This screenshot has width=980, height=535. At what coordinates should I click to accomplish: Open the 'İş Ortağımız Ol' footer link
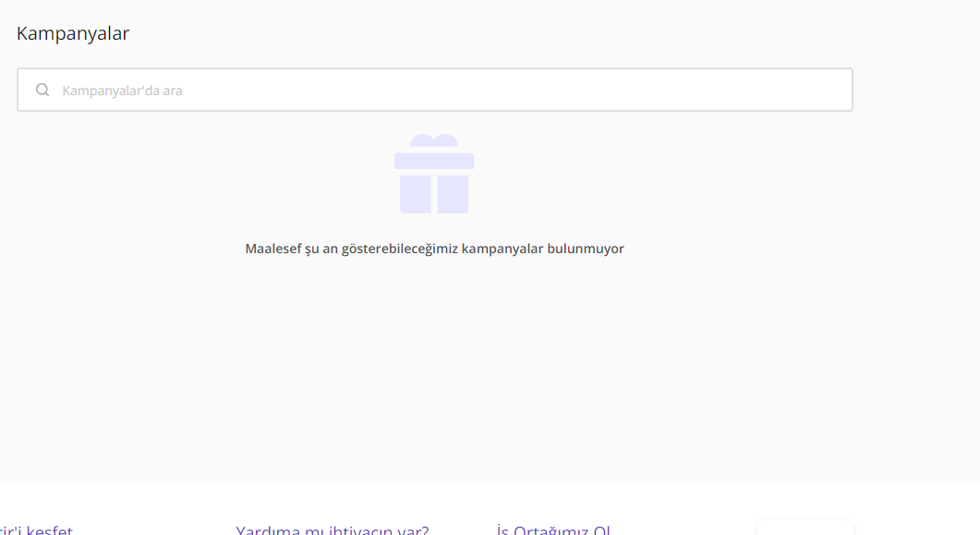[554, 530]
